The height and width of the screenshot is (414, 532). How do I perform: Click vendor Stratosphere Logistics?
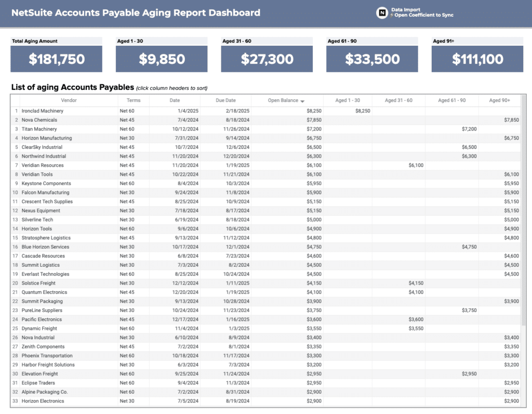tap(46, 238)
